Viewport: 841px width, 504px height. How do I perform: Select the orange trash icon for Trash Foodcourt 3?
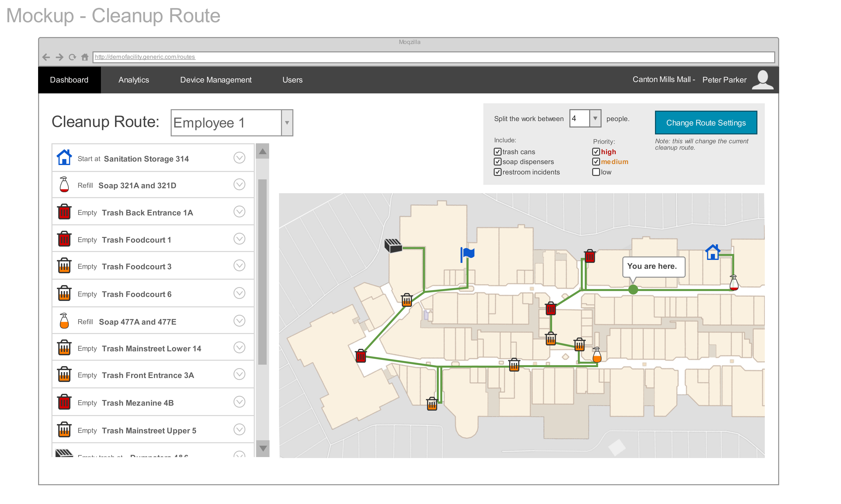point(64,266)
